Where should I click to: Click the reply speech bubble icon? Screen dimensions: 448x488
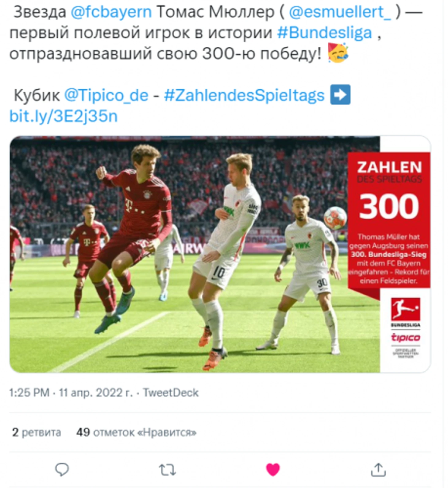(x=62, y=469)
